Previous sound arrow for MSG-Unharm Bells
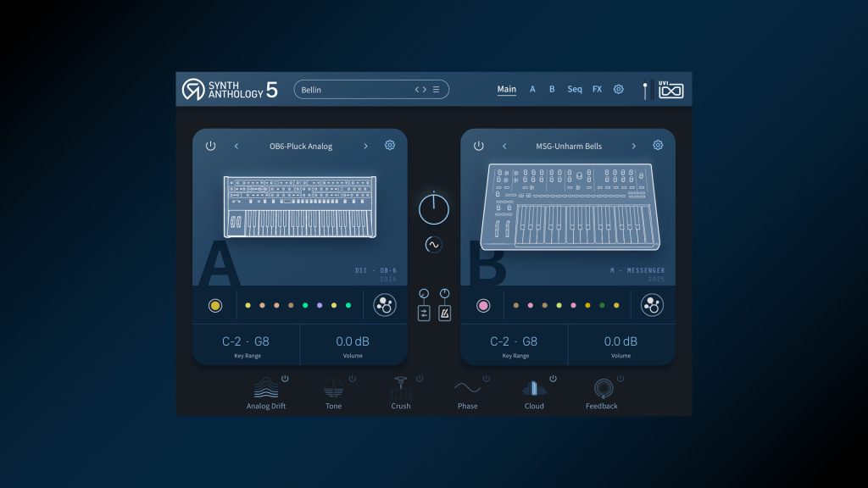The height and width of the screenshot is (488, 868). pos(504,146)
